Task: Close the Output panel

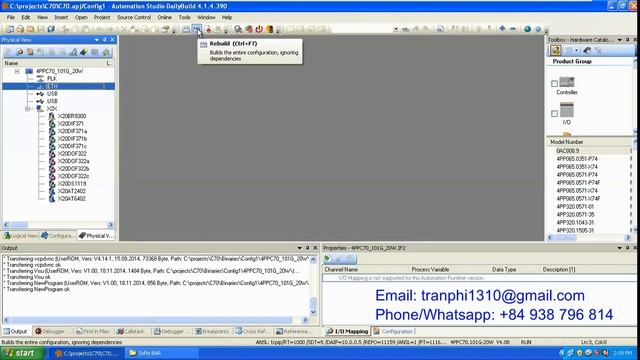Action: point(315,248)
